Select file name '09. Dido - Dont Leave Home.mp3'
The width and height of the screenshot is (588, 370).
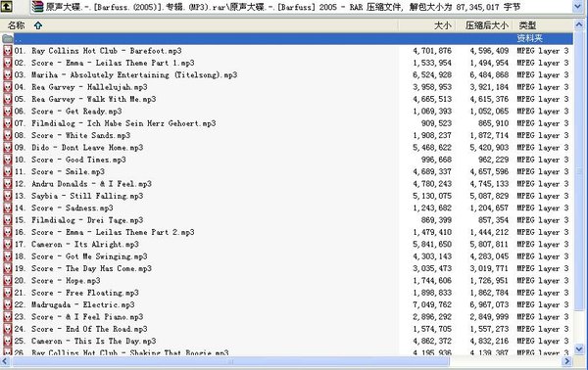pos(78,147)
